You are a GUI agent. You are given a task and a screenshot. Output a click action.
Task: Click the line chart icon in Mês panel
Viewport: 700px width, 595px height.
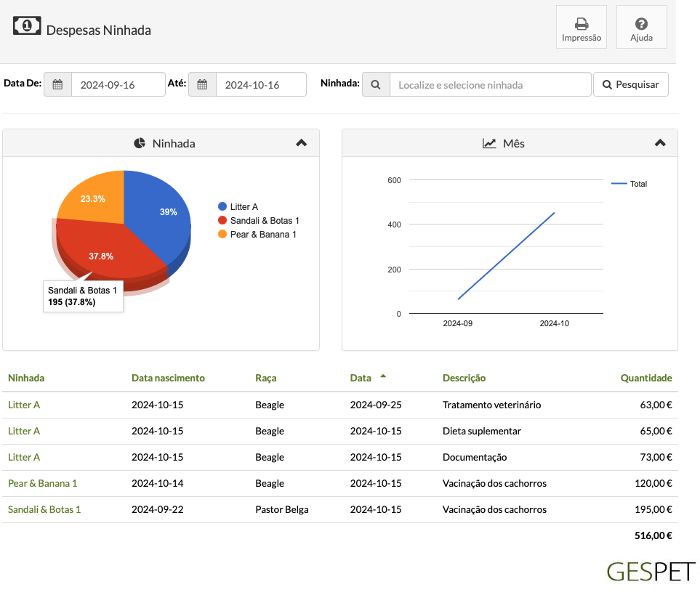point(489,143)
